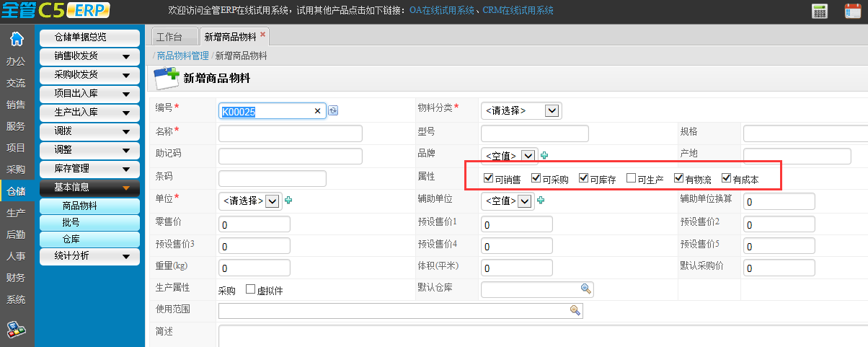868x347 pixels.
Task: Go to 商品物料管理 breadcrumb link
Action: point(182,56)
